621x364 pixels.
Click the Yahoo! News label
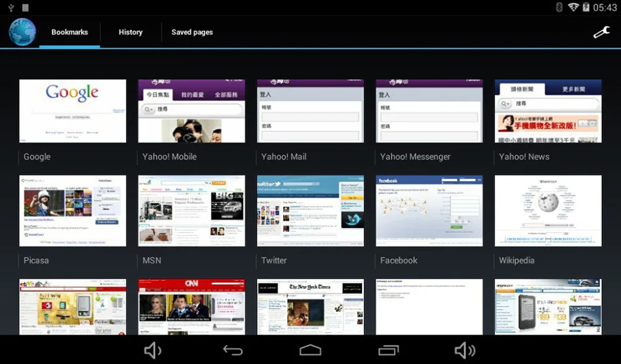524,157
